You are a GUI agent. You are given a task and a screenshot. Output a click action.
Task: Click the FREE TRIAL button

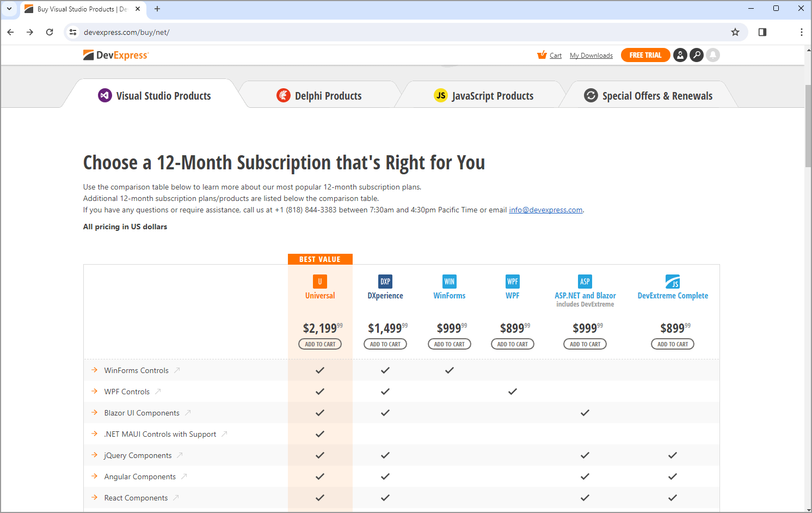[x=645, y=55]
